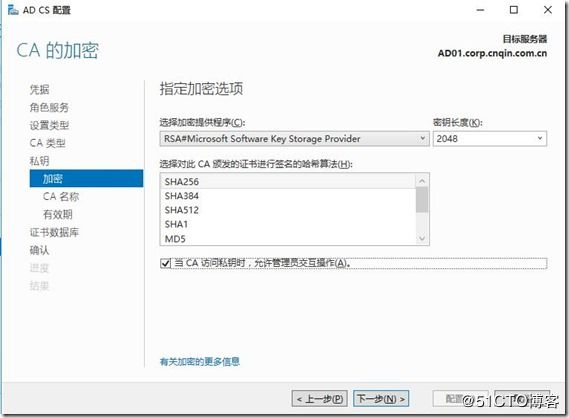The width and height of the screenshot is (569, 418).
Task: Maximize the AD CS configuration window
Action: click(514, 10)
